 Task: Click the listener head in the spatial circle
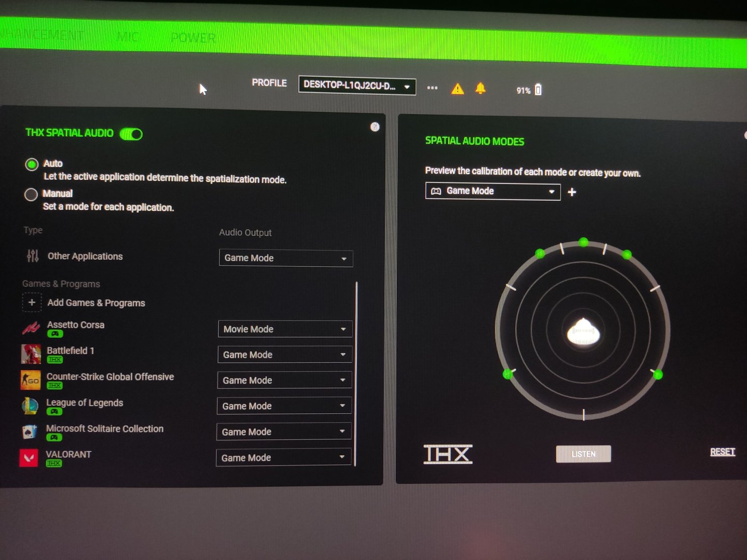tap(584, 332)
